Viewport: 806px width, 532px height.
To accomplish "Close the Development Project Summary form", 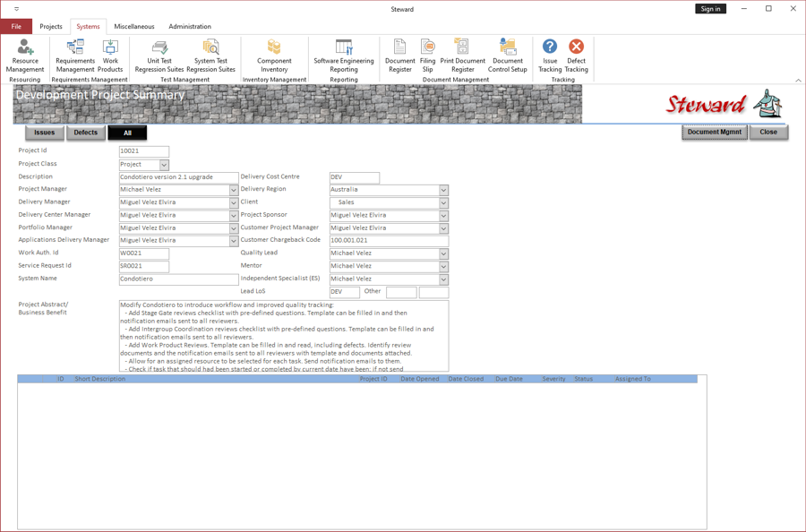I will pyautogui.click(x=768, y=132).
